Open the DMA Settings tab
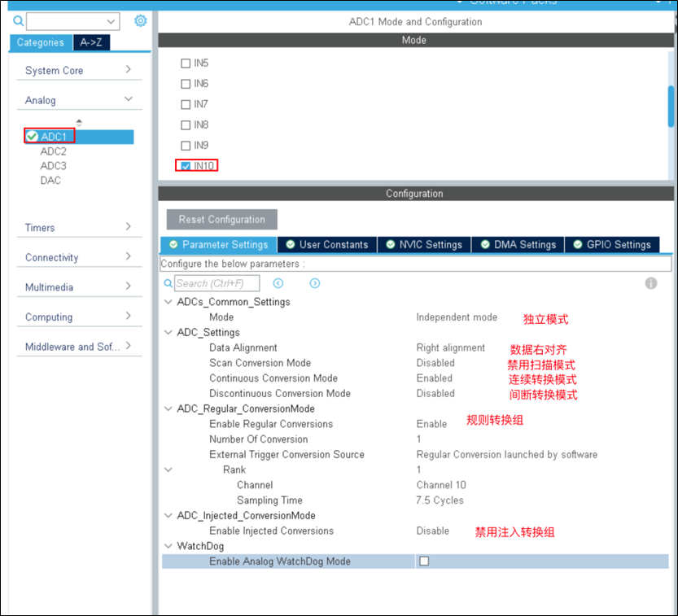 pyautogui.click(x=518, y=245)
